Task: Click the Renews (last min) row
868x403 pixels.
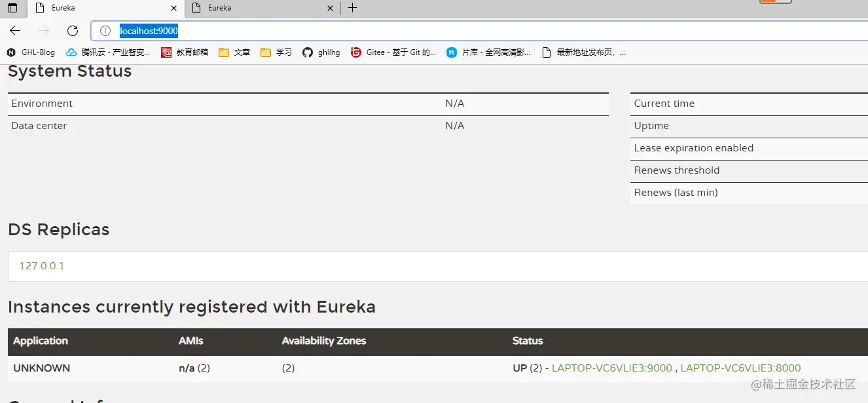Action: (749, 193)
